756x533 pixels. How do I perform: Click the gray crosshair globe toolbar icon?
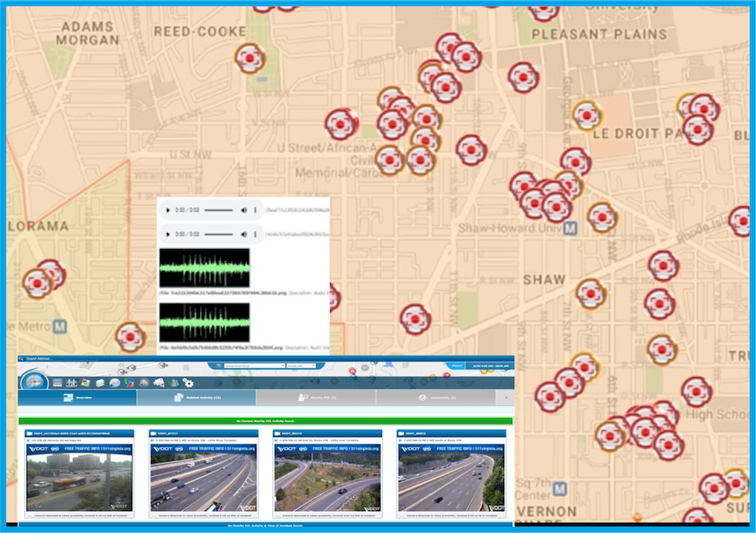point(144,383)
